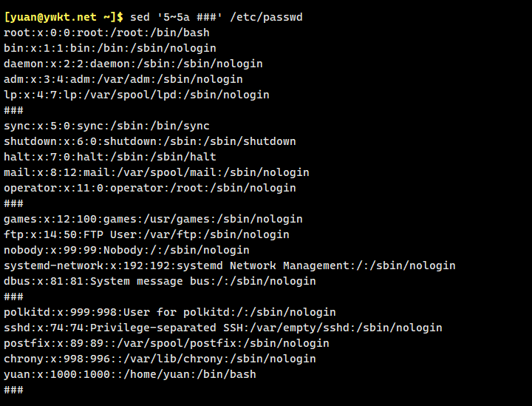Click the ### line below the lp entry
Viewport: 532px width, 406px height.
click(13, 110)
